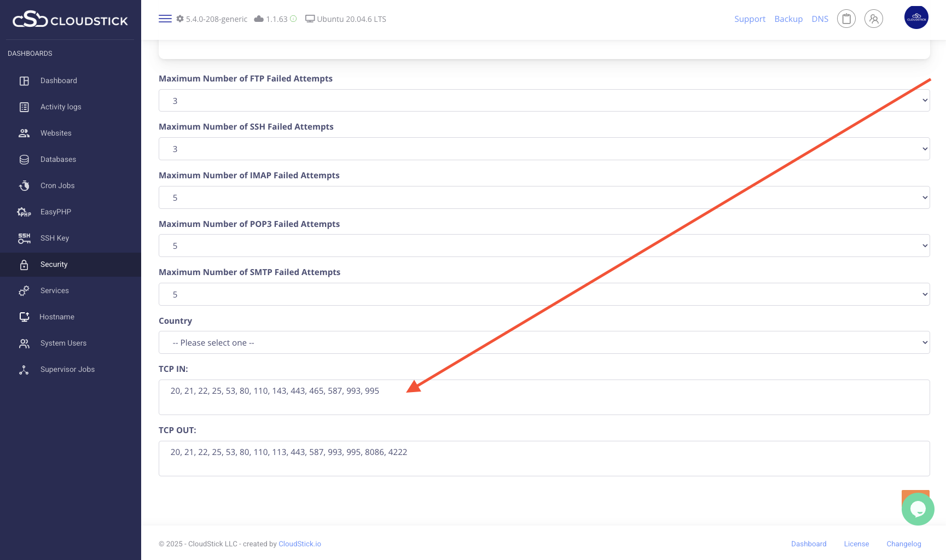
Task: Open the clipboard icon in header
Action: 846,19
